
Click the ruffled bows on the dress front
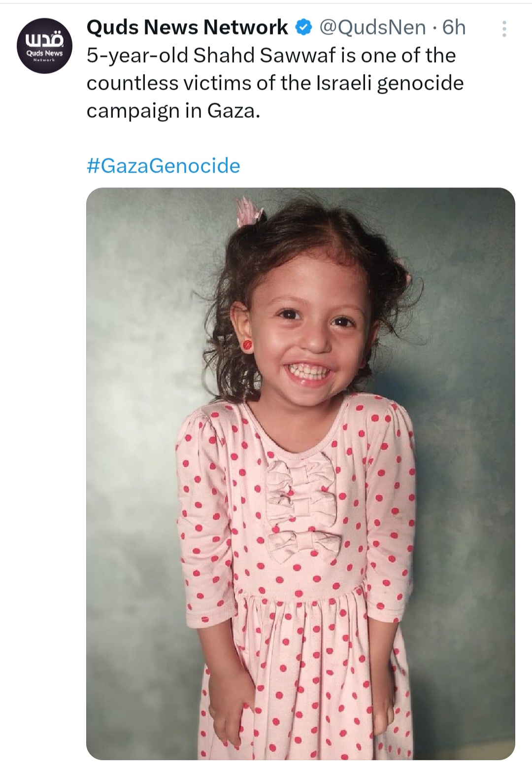click(301, 508)
